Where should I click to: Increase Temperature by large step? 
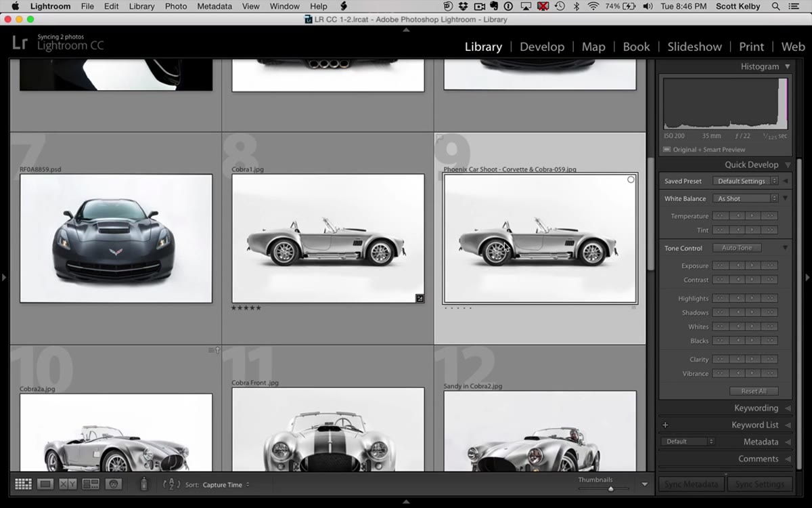coord(769,216)
